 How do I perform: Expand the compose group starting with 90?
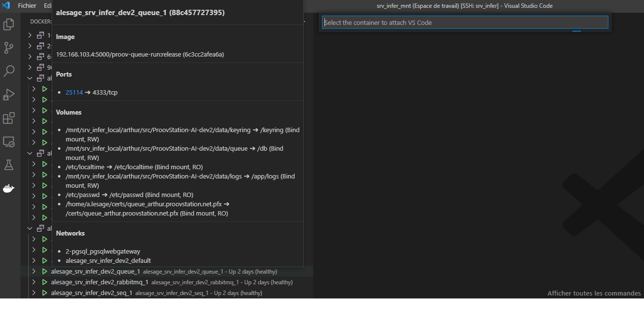(29, 67)
